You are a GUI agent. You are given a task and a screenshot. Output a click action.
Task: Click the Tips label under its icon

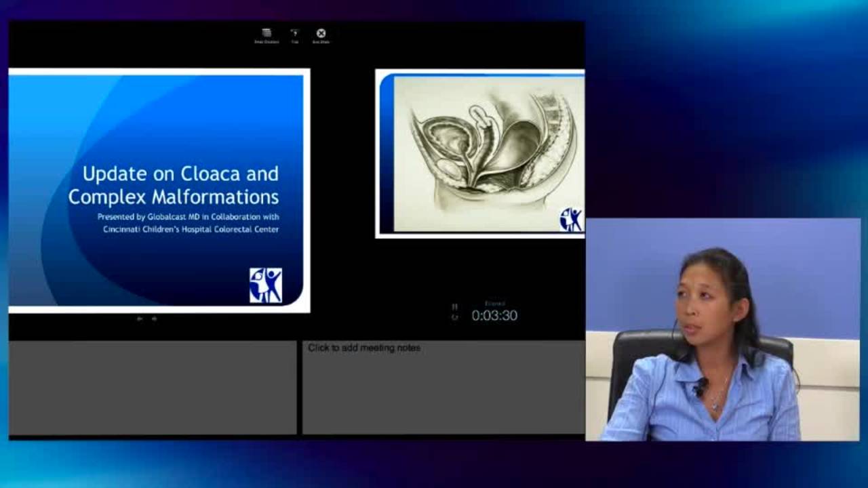click(x=295, y=40)
